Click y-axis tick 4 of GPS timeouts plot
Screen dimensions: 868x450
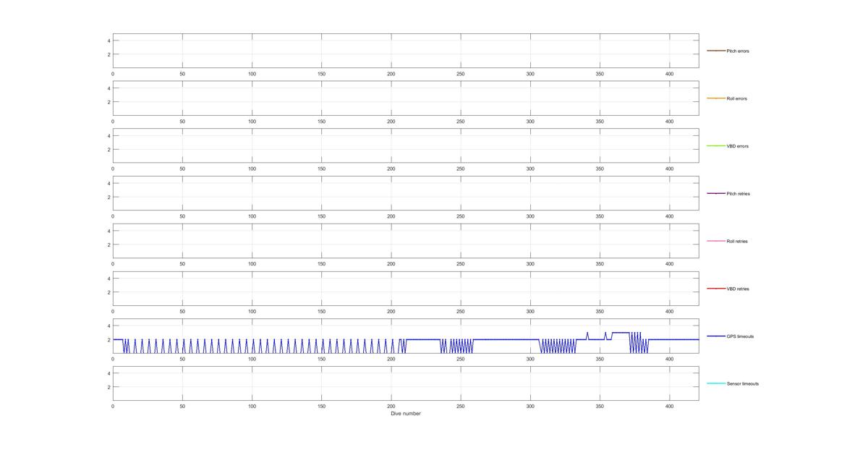pyautogui.click(x=109, y=326)
